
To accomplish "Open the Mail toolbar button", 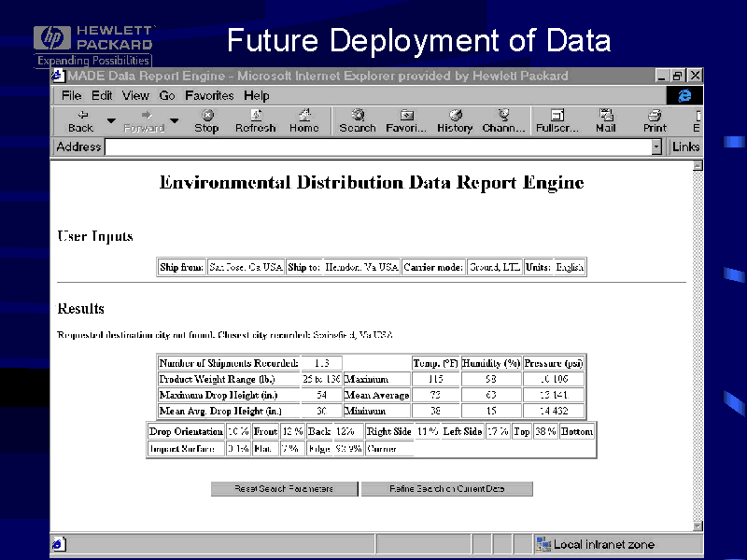I will pos(606,120).
